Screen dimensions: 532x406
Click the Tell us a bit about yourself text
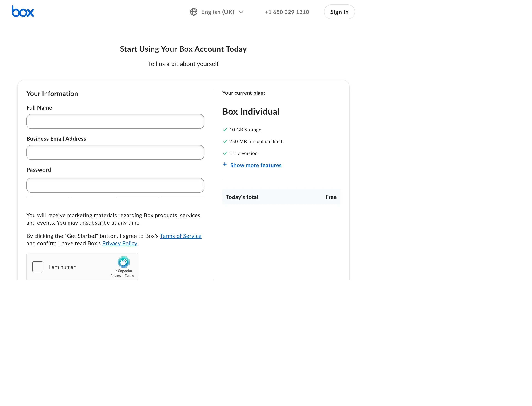point(183,64)
